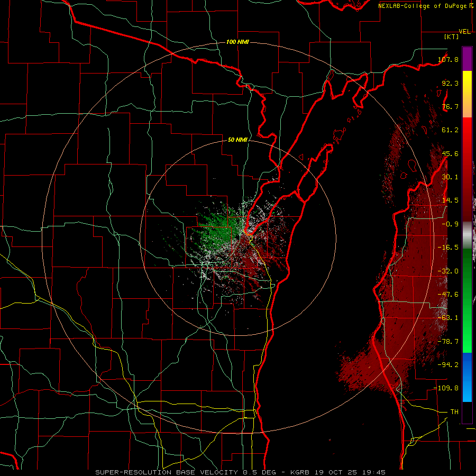The image size is (476, 476).
Task: Click the Super-Resolution Base Velocity caption
Action: (240, 472)
